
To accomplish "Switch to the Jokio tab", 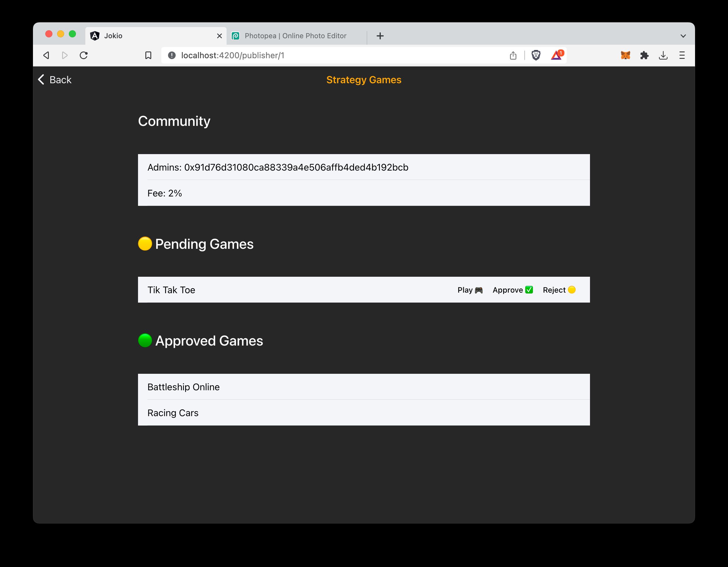I will pos(156,36).
